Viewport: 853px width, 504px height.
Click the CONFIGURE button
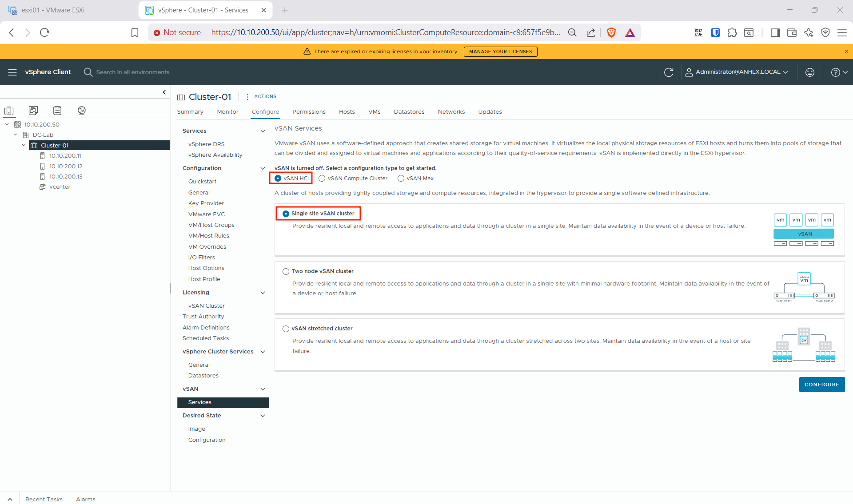(821, 385)
